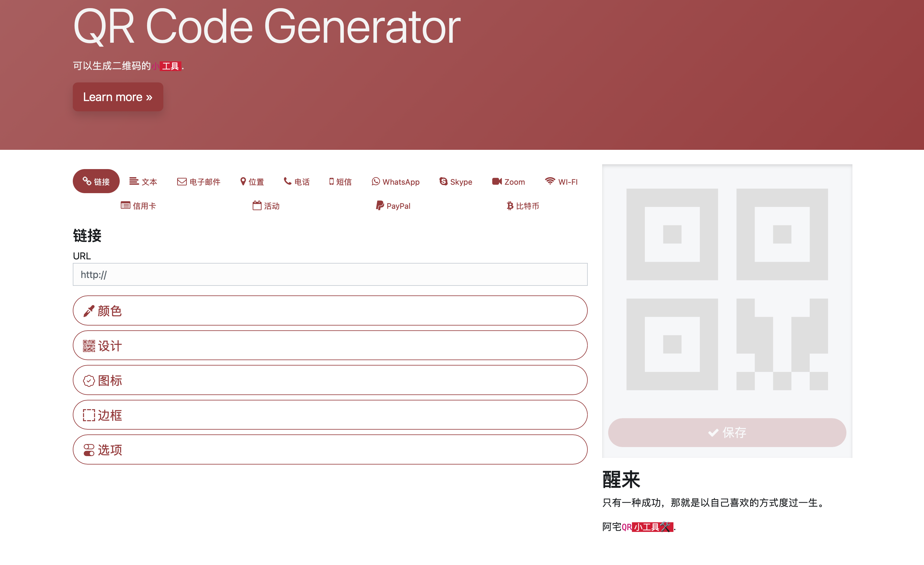Click the toggles icon beside 选项

tap(89, 450)
